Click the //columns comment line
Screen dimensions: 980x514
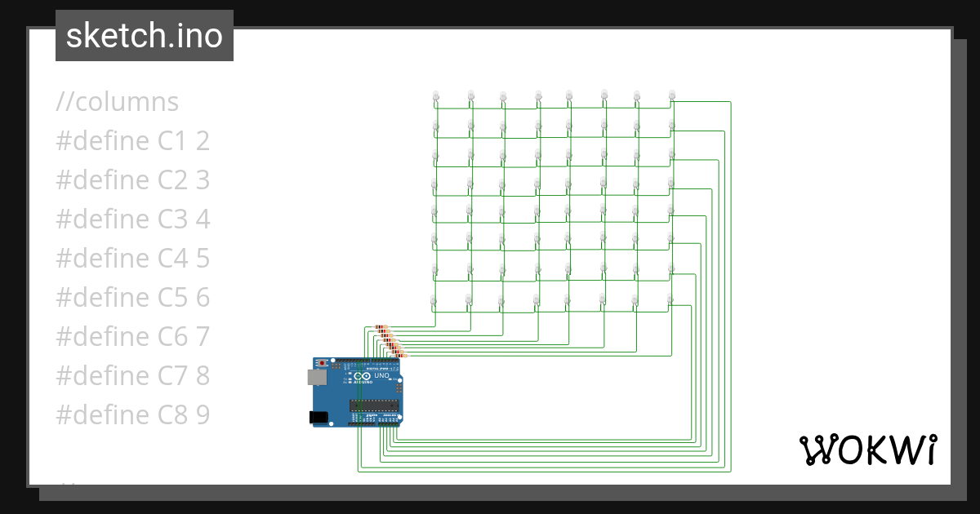pyautogui.click(x=117, y=102)
